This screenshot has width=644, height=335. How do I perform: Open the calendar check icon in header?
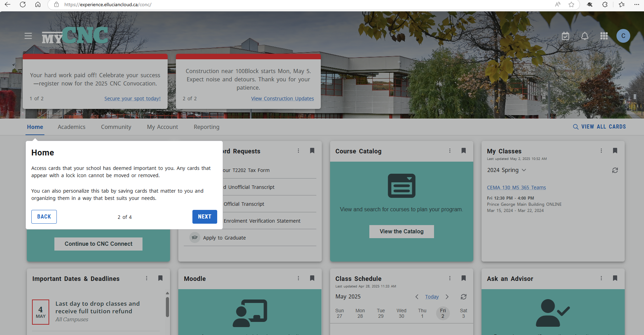coord(565,36)
